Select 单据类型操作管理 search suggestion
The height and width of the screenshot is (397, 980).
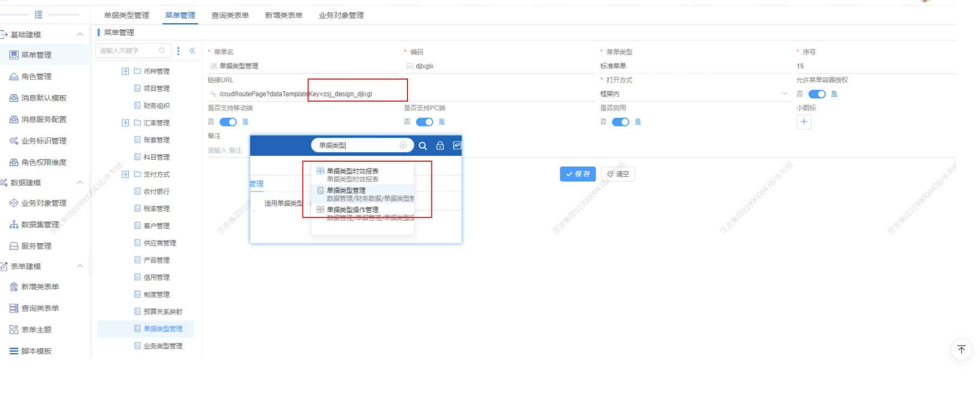pos(363,213)
